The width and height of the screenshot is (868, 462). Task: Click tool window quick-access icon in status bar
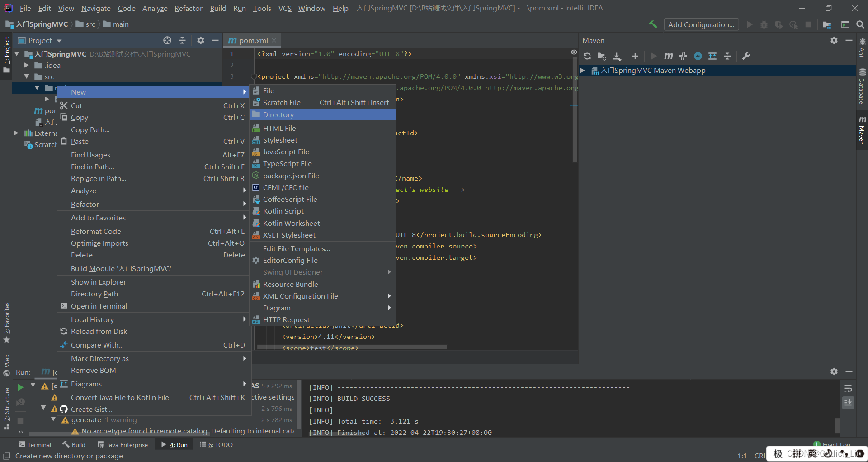point(7,456)
